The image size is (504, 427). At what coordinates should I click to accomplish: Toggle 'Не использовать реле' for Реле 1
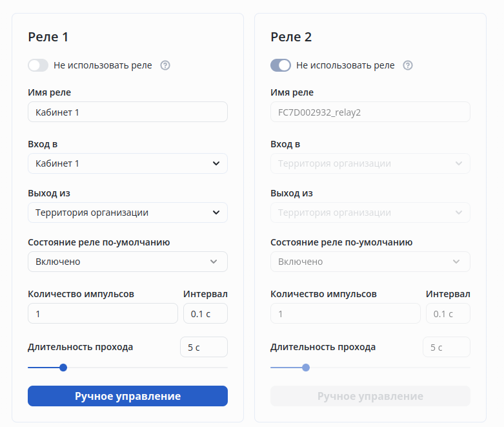(x=38, y=65)
